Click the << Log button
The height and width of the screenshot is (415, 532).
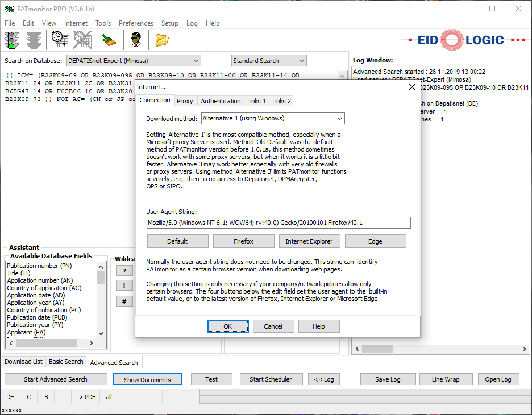coord(324,379)
